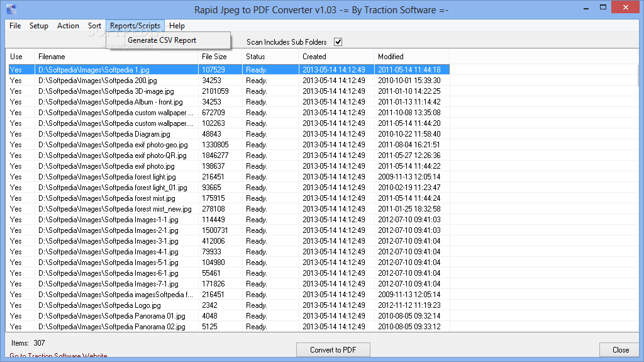Click file size value 672709
This screenshot has width=644, height=362.
tap(213, 113)
